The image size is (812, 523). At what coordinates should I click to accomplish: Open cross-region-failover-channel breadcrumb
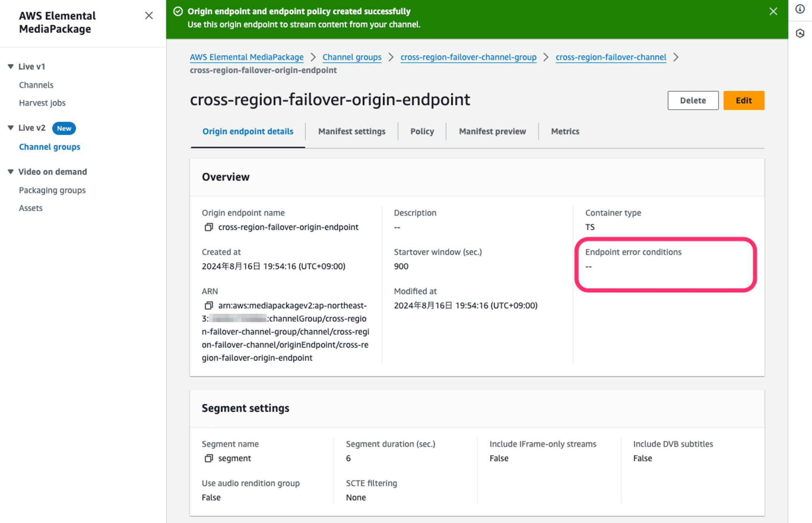(x=611, y=57)
